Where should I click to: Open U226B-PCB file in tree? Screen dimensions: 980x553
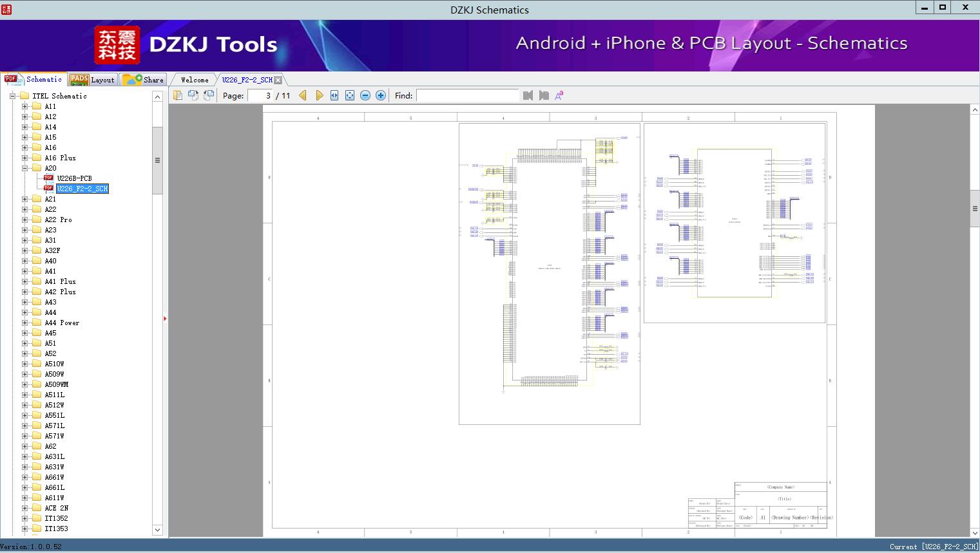point(74,178)
